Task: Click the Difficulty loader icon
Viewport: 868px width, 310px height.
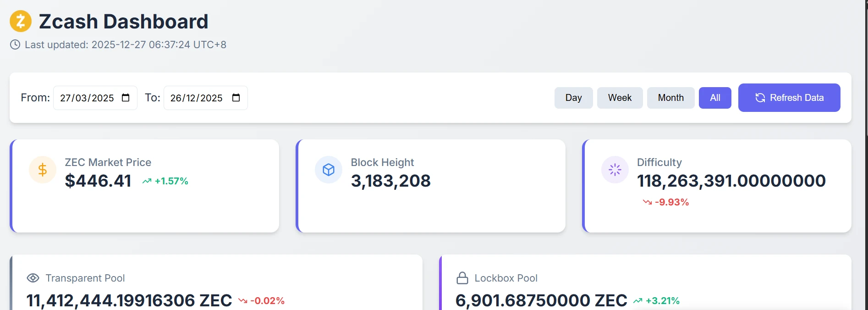Action: point(615,170)
